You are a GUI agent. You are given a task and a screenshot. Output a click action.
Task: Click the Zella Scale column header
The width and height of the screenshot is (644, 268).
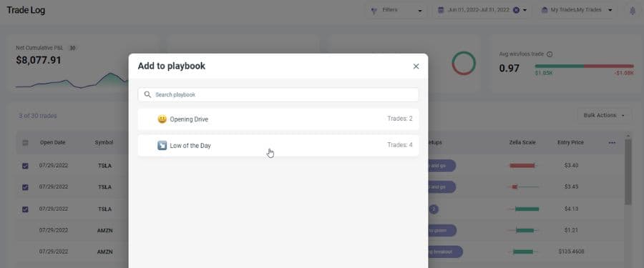tap(522, 143)
